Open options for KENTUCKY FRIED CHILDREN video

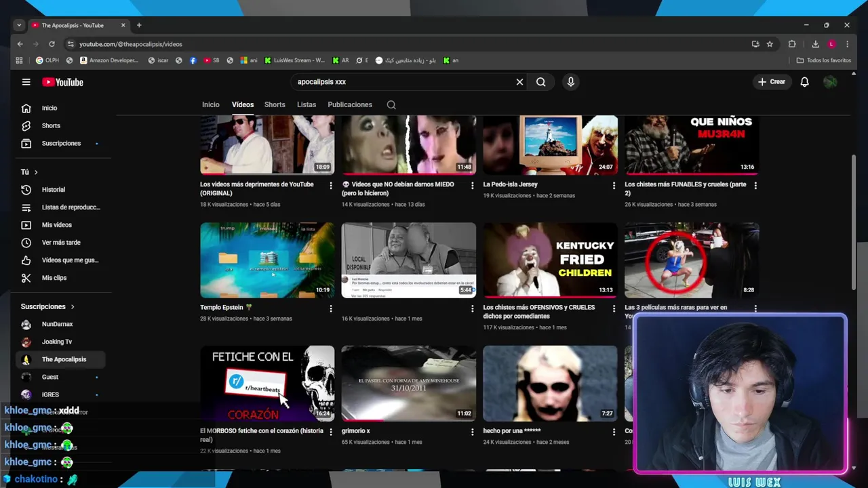(614, 308)
